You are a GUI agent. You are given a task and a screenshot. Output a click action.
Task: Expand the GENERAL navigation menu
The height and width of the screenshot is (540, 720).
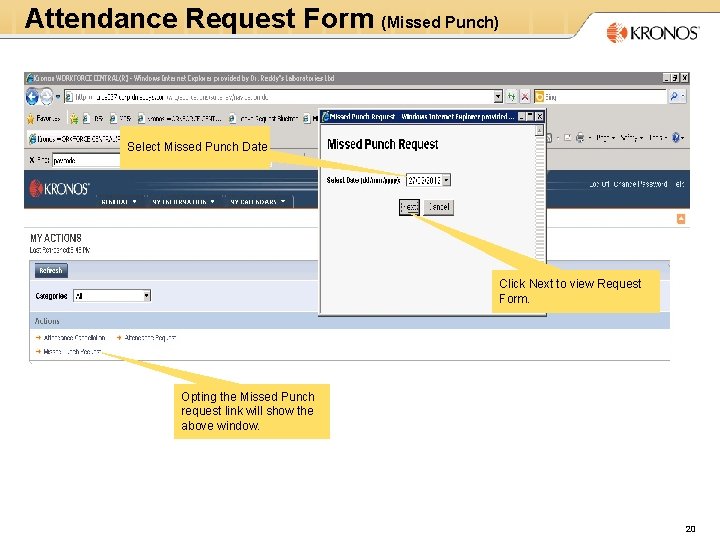click(119, 202)
